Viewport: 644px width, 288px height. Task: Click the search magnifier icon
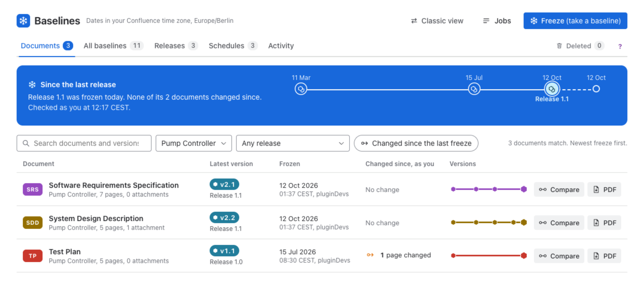pos(26,143)
